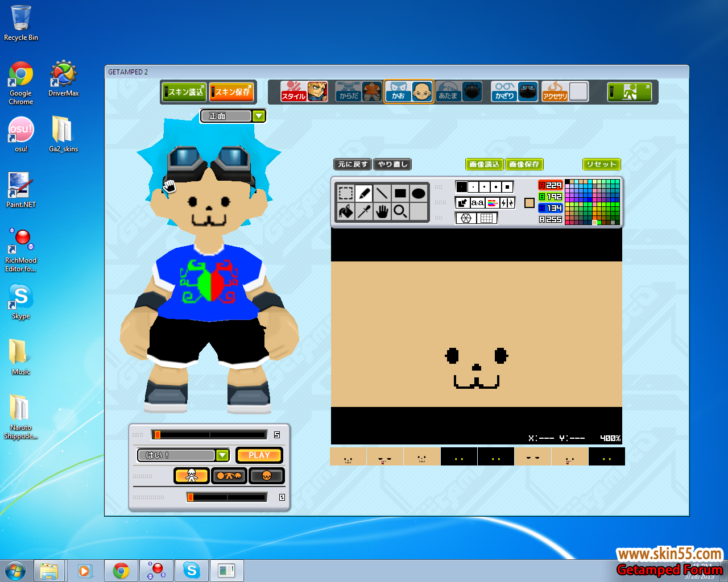The height and width of the screenshot is (582, 728).
Task: Choose the largest brush size
Action: [x=507, y=186]
